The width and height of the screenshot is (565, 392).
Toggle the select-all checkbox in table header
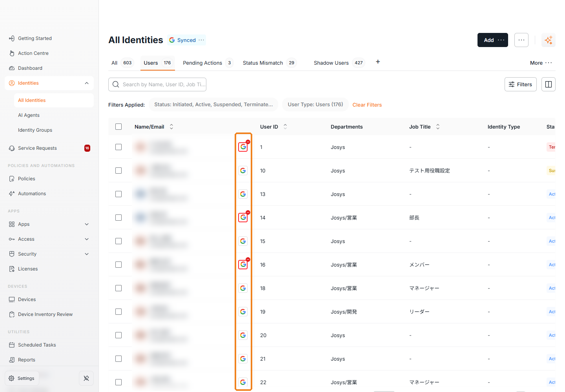(118, 127)
